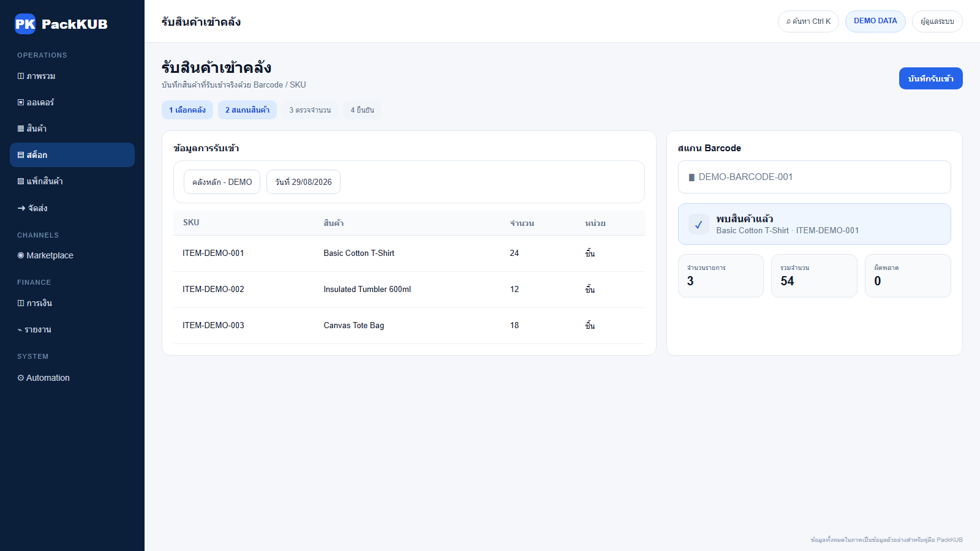
Task: Open สินค้า products in sidebar
Action: 72,129
